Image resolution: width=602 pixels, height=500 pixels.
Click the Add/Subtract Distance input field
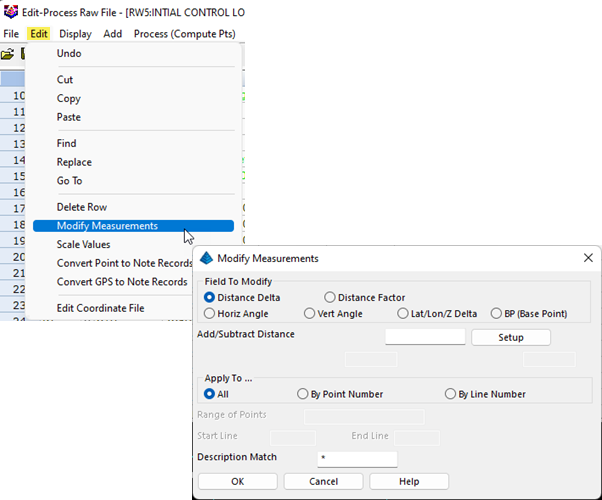(425, 337)
